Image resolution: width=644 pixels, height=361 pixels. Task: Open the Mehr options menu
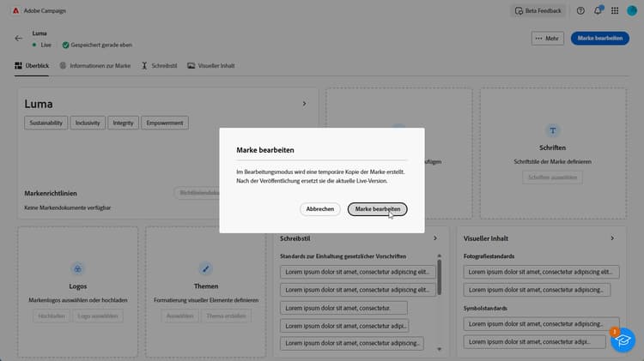pos(547,38)
